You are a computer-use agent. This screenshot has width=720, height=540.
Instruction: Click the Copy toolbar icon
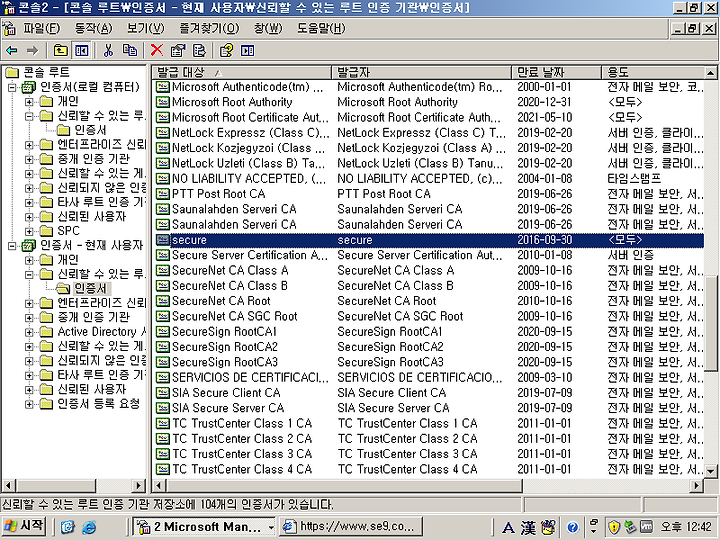(x=129, y=51)
